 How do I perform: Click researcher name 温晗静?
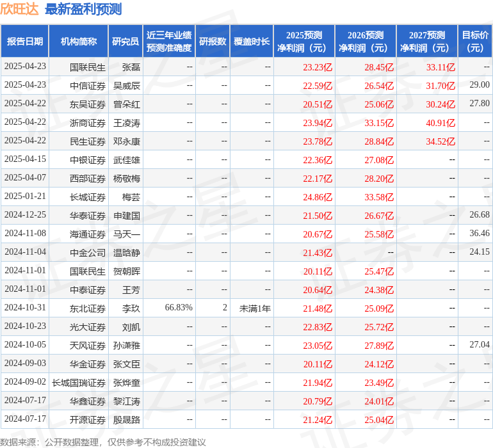127,253
